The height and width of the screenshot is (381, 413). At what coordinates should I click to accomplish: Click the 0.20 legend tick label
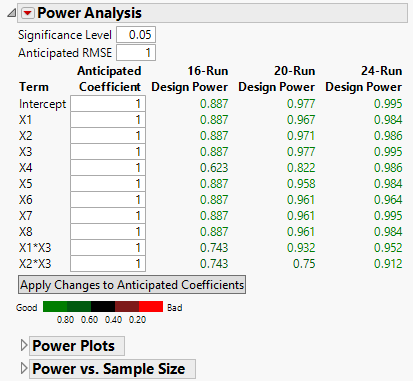pos(137,320)
